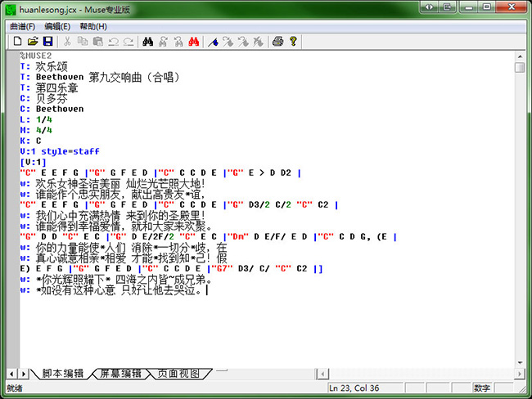Click the vertical scrollbar down arrow

[520, 363]
